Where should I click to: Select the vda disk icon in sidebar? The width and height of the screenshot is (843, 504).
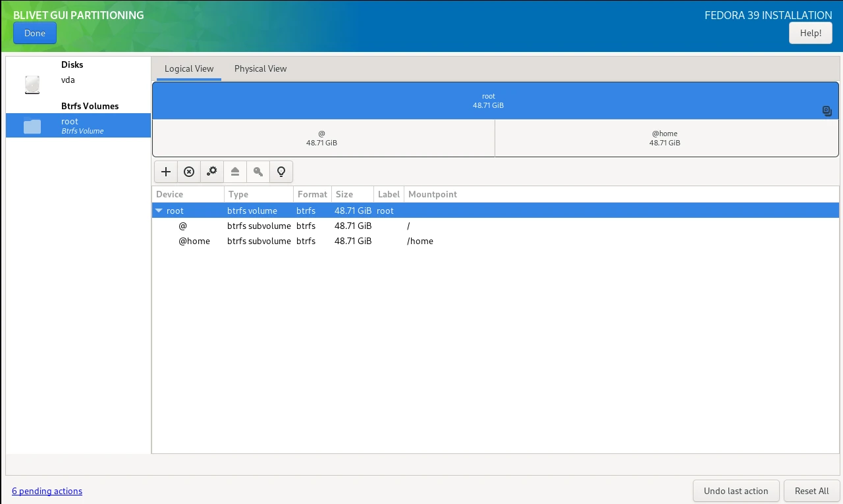(32, 85)
